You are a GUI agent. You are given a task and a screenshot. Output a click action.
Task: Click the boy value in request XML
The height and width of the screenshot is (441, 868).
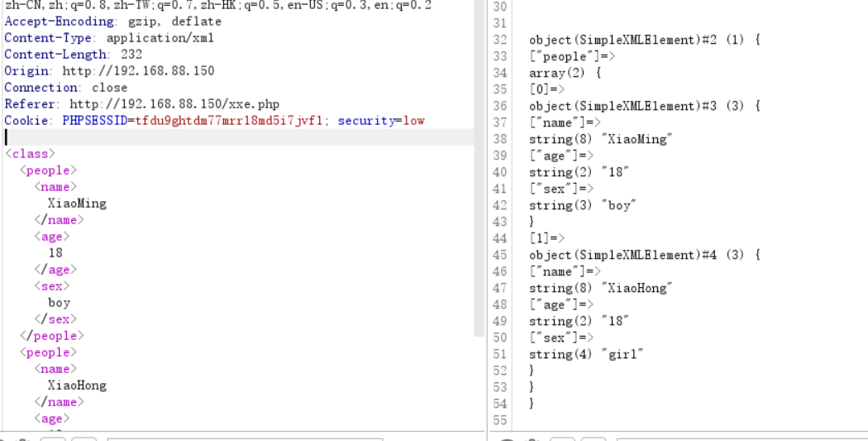(60, 303)
